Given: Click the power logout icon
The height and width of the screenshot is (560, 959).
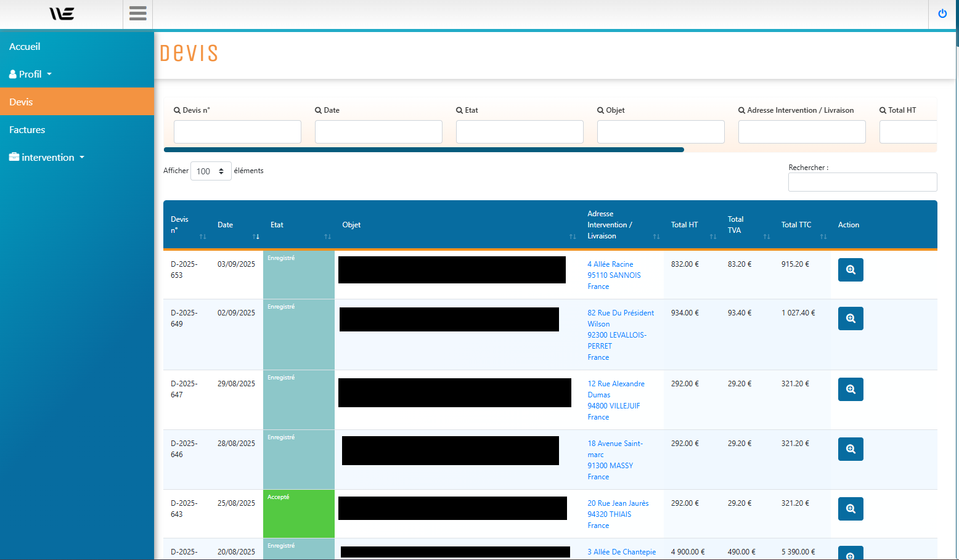Looking at the screenshot, I should click(942, 14).
